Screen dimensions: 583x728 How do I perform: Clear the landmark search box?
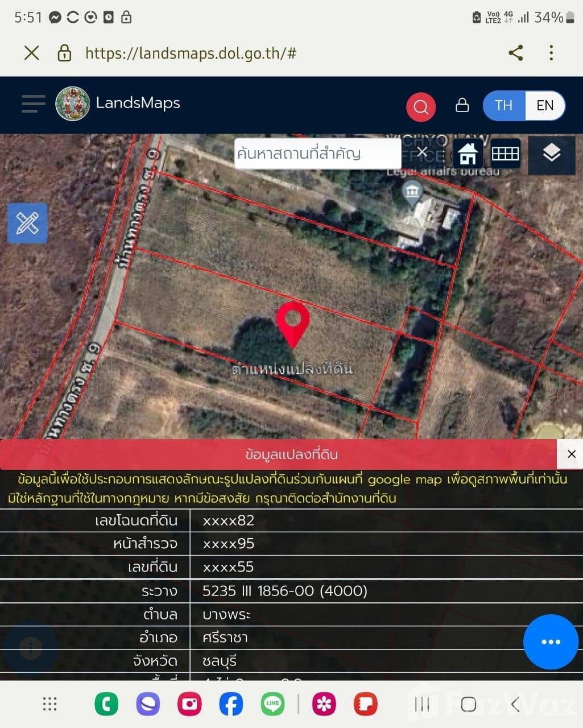coord(422,152)
